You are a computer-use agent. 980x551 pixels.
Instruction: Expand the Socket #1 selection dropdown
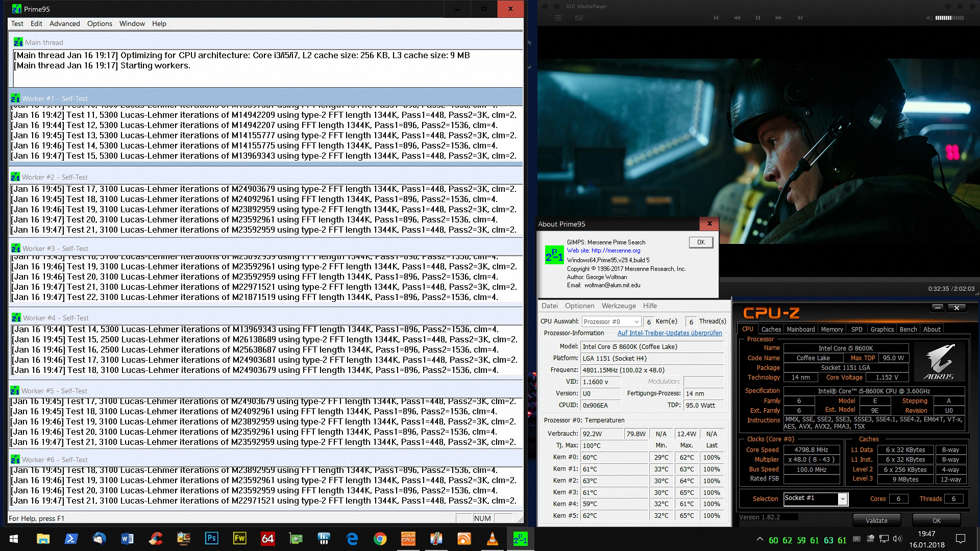point(843,499)
